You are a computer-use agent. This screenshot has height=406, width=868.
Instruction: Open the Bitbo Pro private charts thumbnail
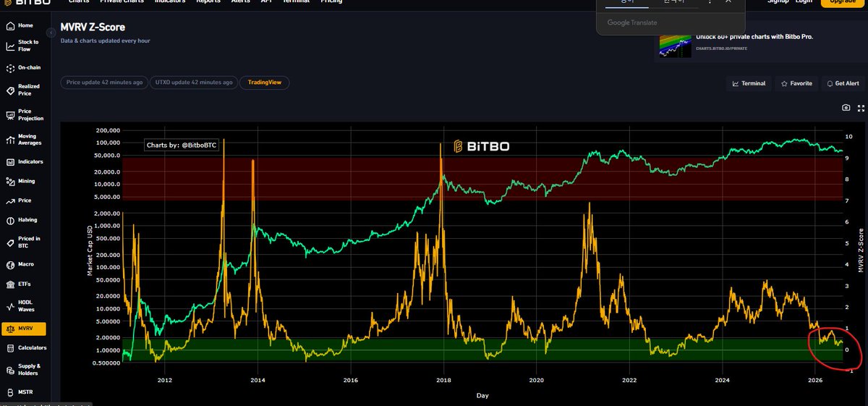(675, 45)
